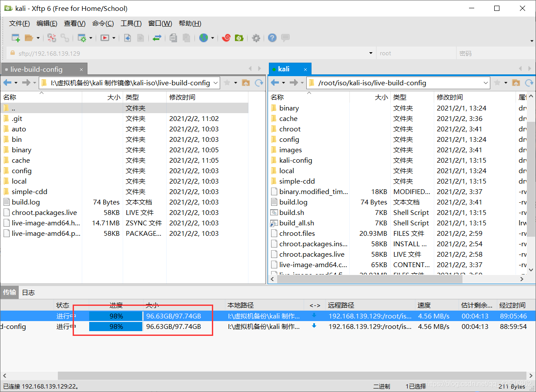The height and width of the screenshot is (392, 536).
Task: Open the 文件(F) menu
Action: coord(20,23)
